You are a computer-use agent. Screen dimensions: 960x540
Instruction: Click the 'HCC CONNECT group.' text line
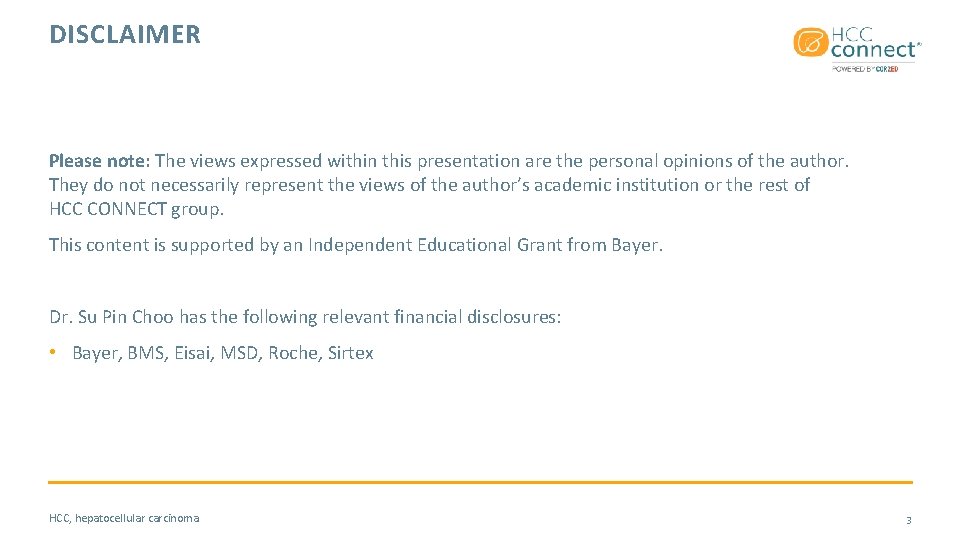click(x=137, y=209)
